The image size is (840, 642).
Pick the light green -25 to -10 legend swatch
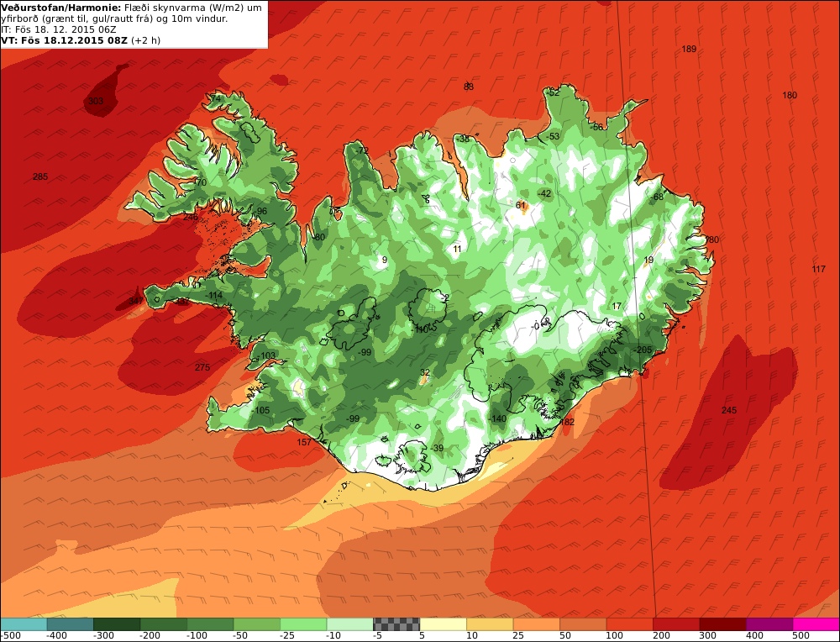[303, 624]
